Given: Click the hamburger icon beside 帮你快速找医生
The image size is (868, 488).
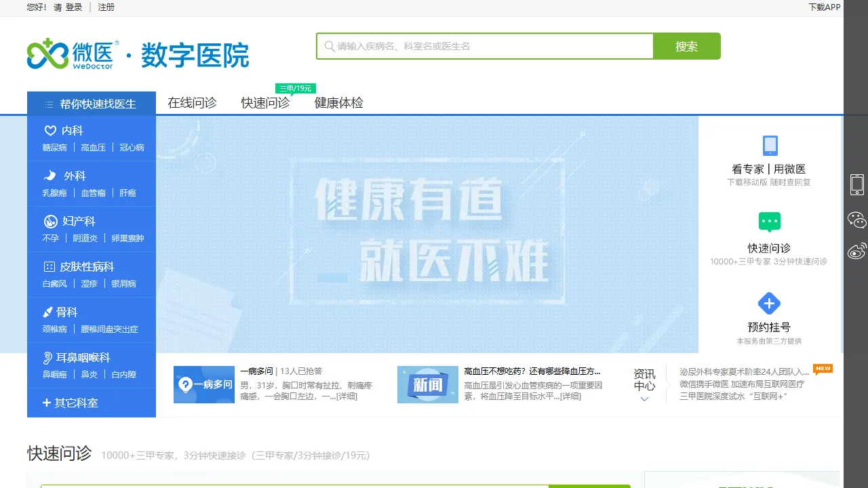Looking at the screenshot, I should [48, 104].
